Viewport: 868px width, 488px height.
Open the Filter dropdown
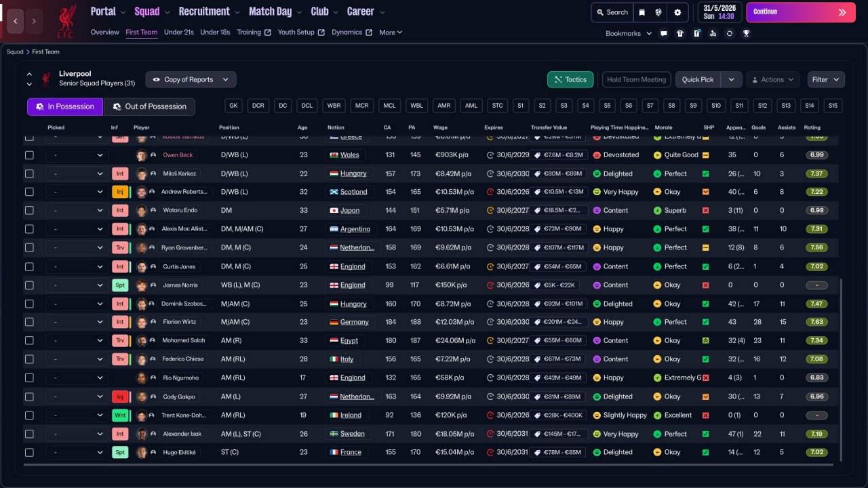click(825, 79)
